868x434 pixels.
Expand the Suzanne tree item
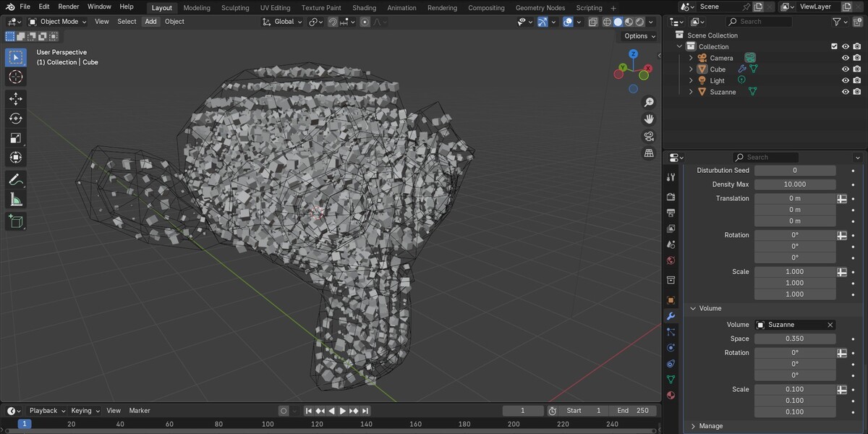coord(691,92)
